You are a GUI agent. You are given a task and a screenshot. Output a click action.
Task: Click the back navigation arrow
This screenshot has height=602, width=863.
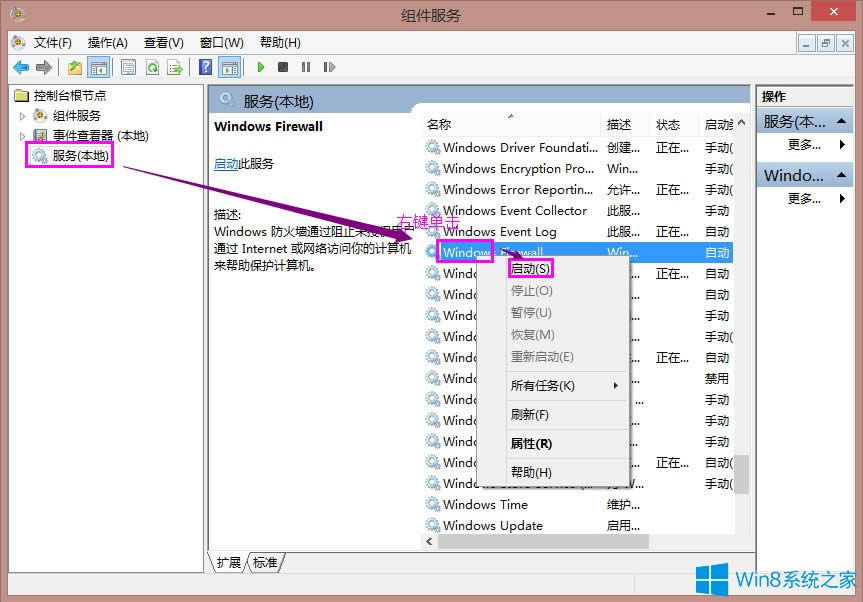(x=22, y=67)
